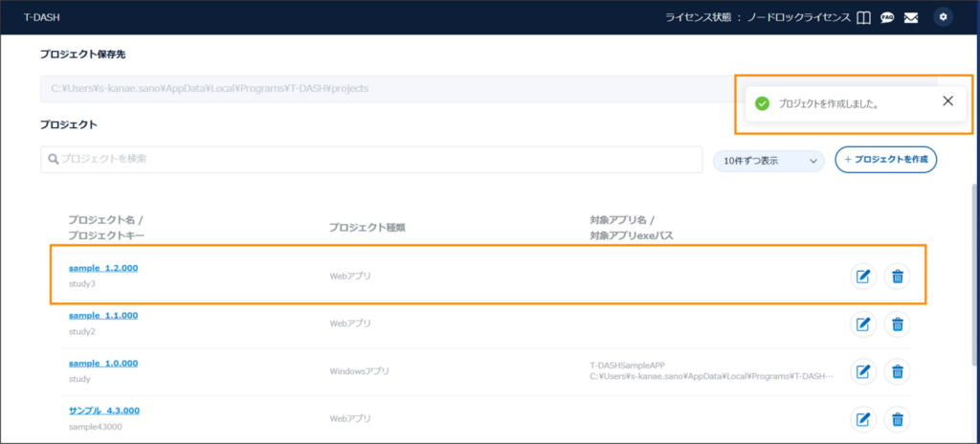Edit the サンプル_4.3.000 project
This screenshot has height=444, width=980.
tap(863, 419)
